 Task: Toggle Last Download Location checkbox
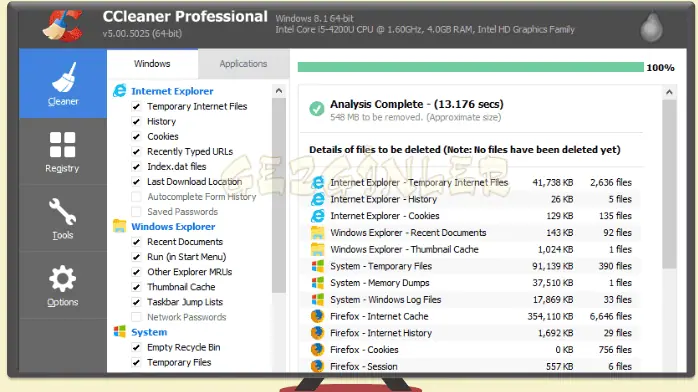coord(136,182)
